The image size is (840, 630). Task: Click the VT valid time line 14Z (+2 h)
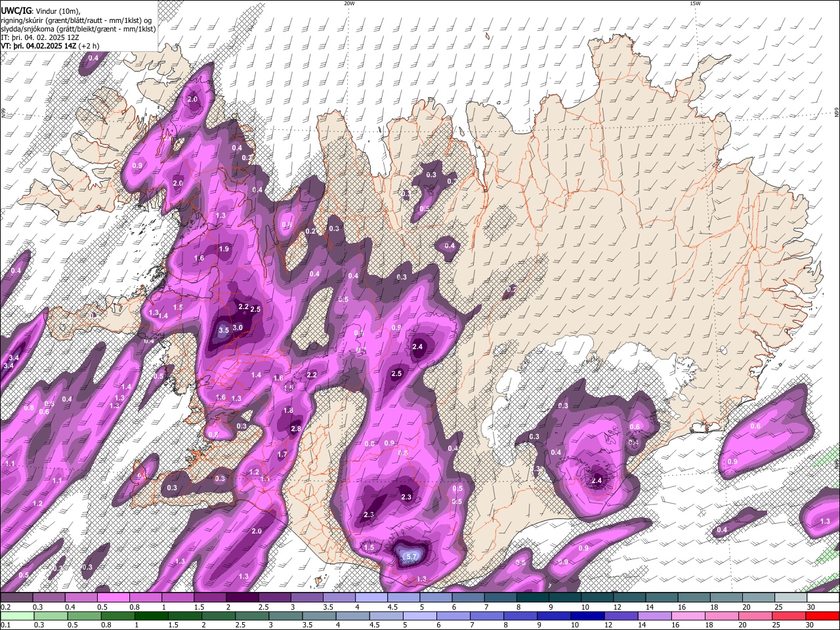click(51, 46)
